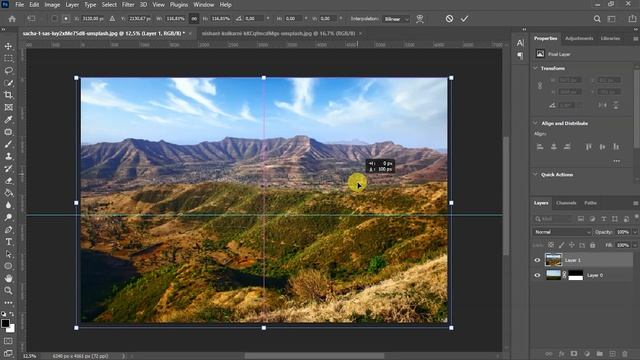Toggle reference point checkbox in options bar
Image resolution: width=640 pixels, height=360 pixels.
pos(54,19)
